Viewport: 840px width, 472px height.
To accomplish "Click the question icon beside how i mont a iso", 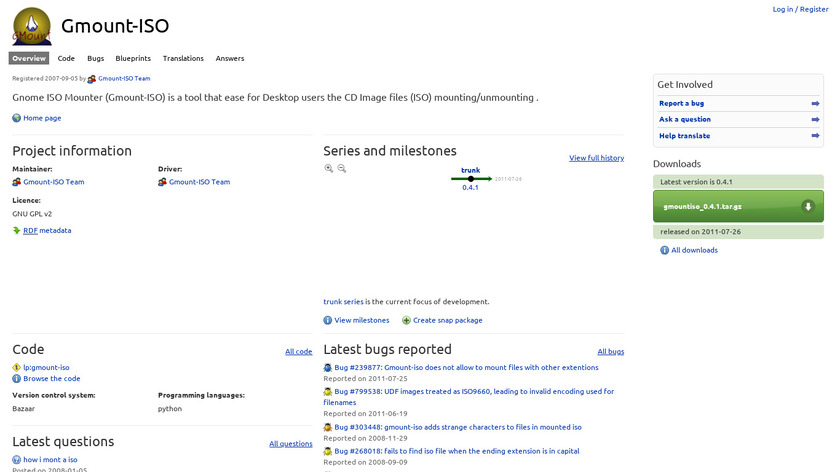I will pos(17,460).
